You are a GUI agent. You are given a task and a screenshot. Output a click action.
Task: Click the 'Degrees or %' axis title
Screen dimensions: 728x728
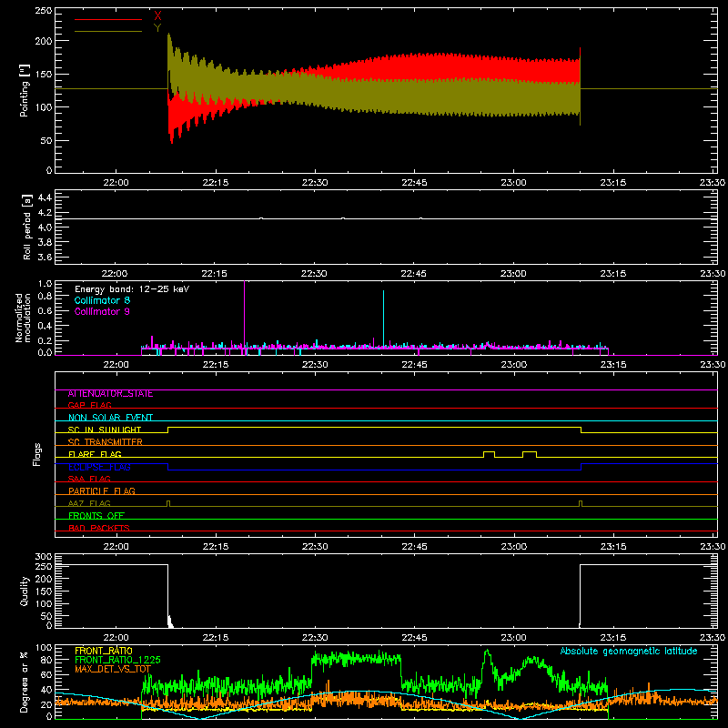pyautogui.click(x=24, y=682)
